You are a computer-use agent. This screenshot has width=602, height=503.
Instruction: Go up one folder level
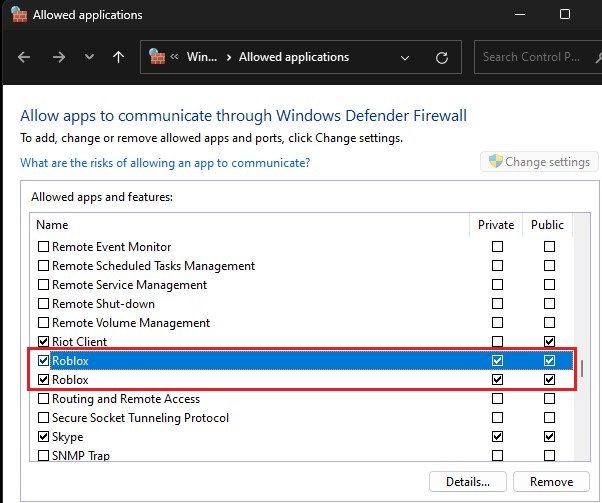(x=118, y=57)
